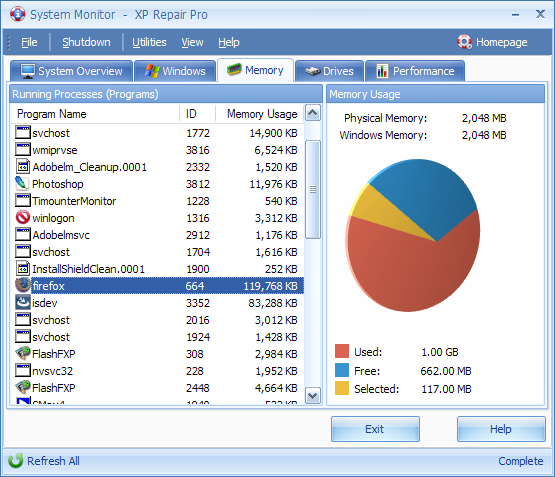Click icon of svchost with ID 1772
The image size is (555, 477).
coord(23,132)
